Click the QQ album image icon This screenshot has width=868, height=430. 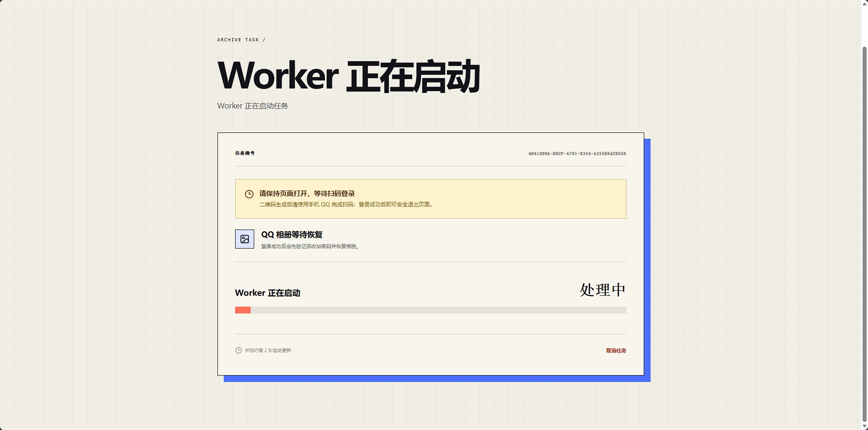245,239
